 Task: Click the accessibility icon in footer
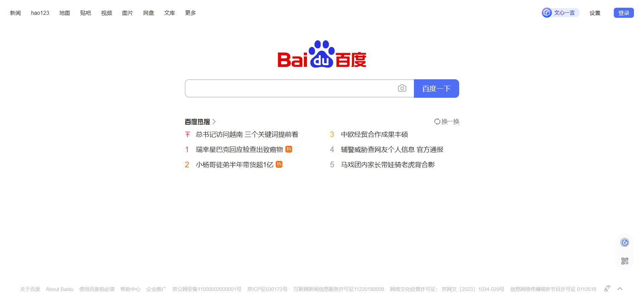(607, 289)
